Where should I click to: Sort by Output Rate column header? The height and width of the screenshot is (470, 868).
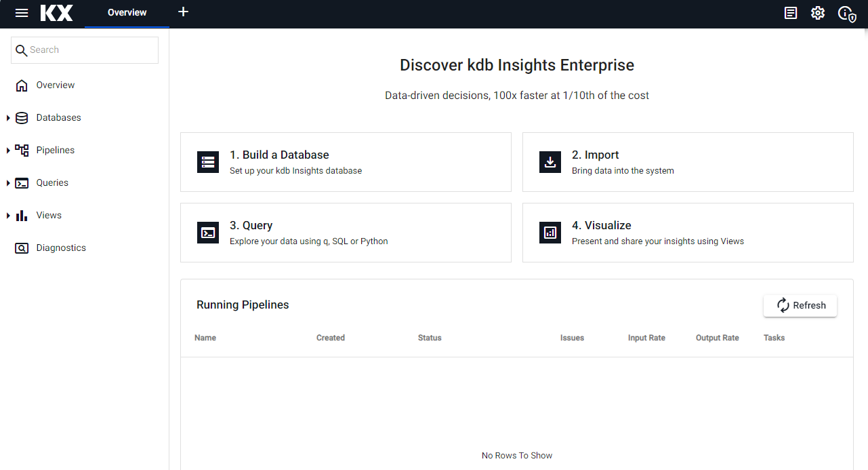pyautogui.click(x=718, y=338)
